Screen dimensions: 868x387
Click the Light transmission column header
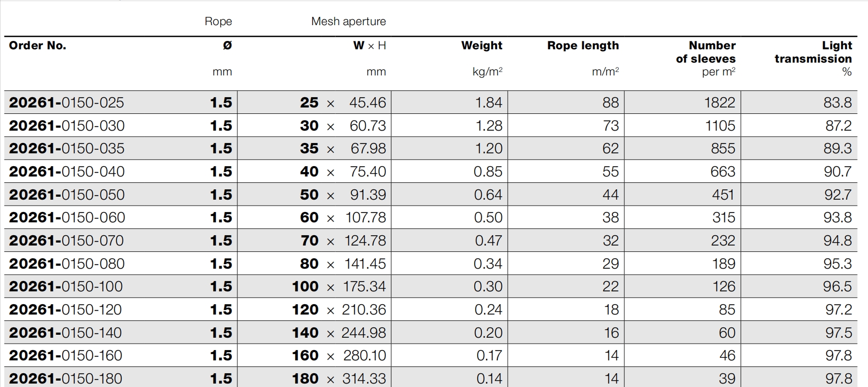tap(813, 52)
